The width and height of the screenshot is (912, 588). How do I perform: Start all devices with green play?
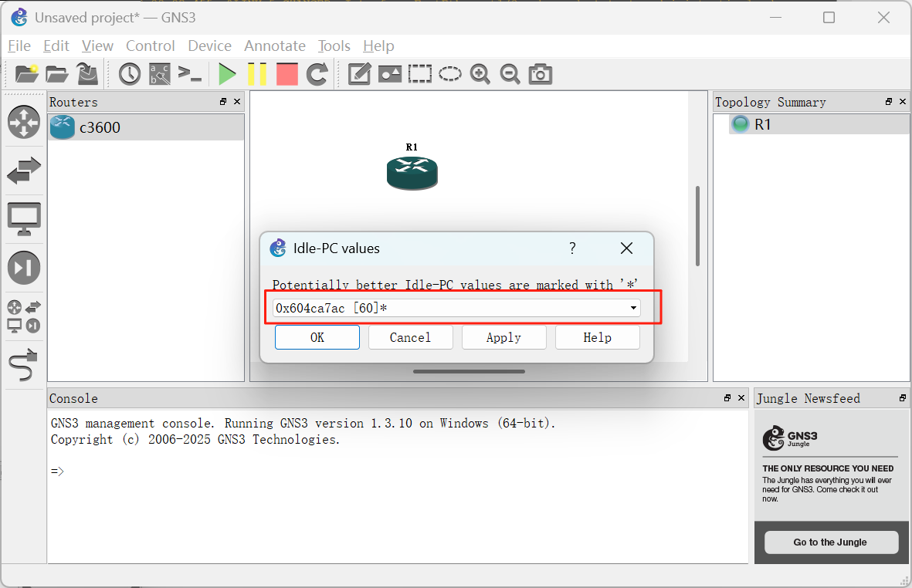(227, 74)
